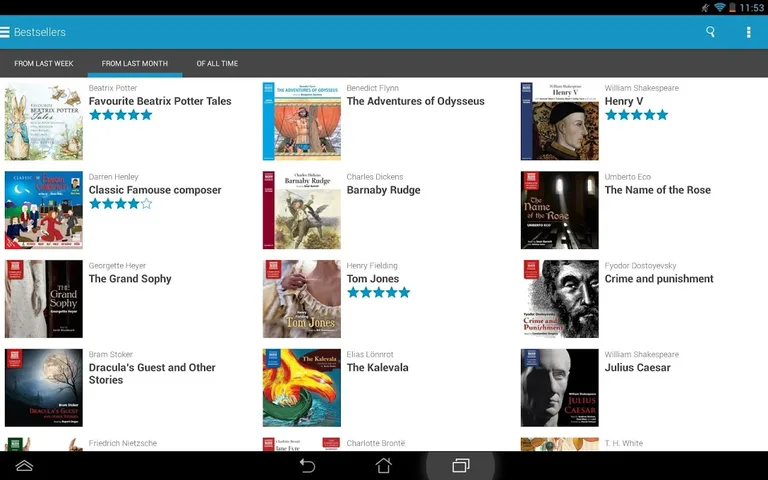The height and width of the screenshot is (480, 768).
Task: Click author name Elias Lönnrot
Action: [x=370, y=354]
